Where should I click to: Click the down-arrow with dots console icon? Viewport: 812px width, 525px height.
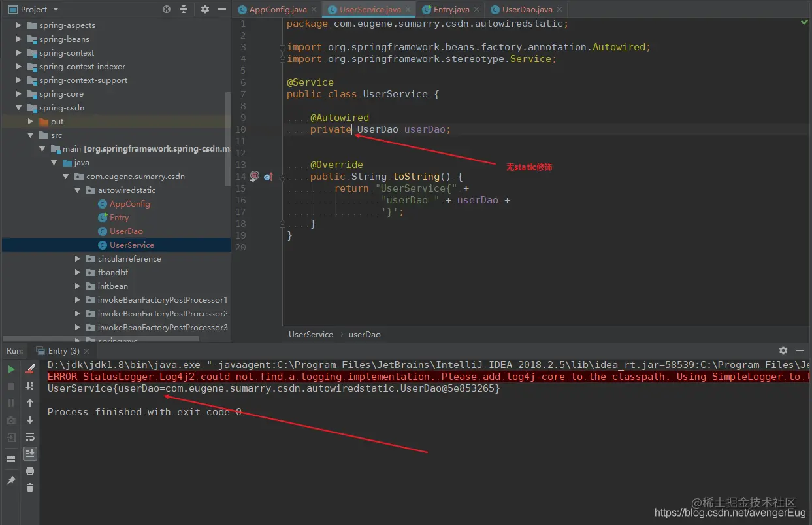click(30, 386)
